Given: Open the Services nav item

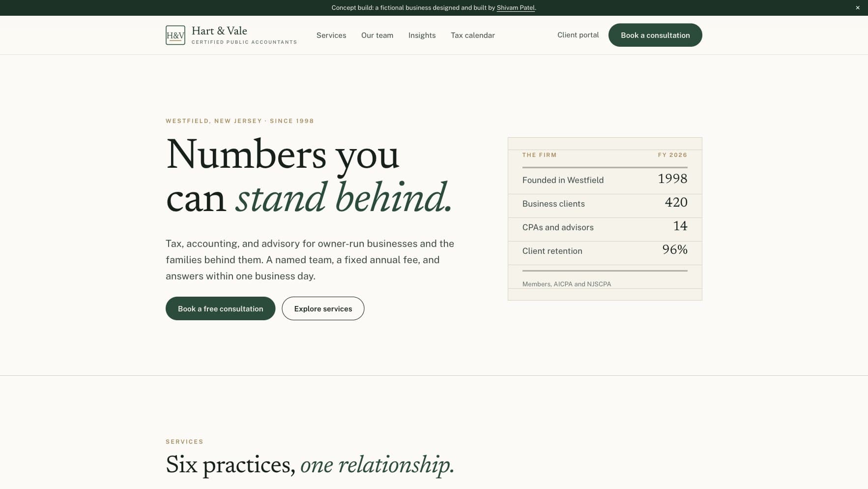Looking at the screenshot, I should 331,35.
